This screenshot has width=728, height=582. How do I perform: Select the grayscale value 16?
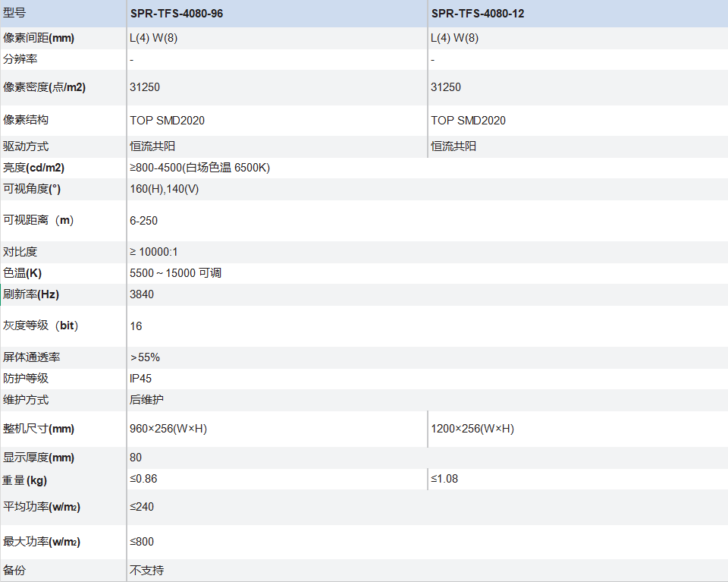(x=136, y=326)
